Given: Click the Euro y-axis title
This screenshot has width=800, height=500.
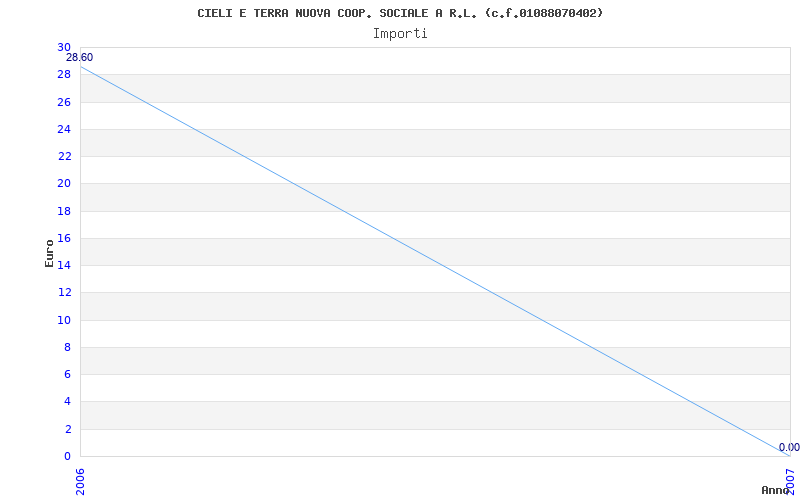Looking at the screenshot, I should coord(49,254).
